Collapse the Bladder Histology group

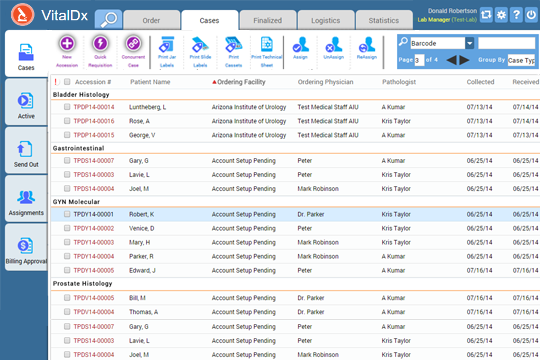coord(81,94)
